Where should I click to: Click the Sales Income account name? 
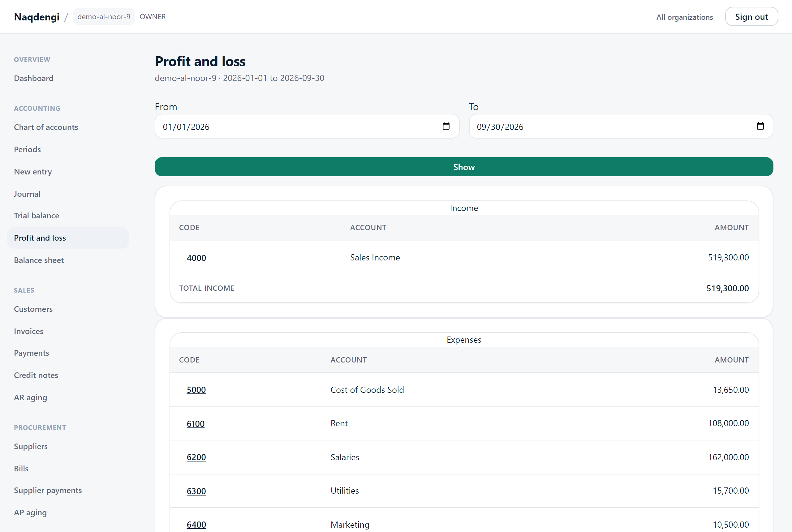(375, 258)
